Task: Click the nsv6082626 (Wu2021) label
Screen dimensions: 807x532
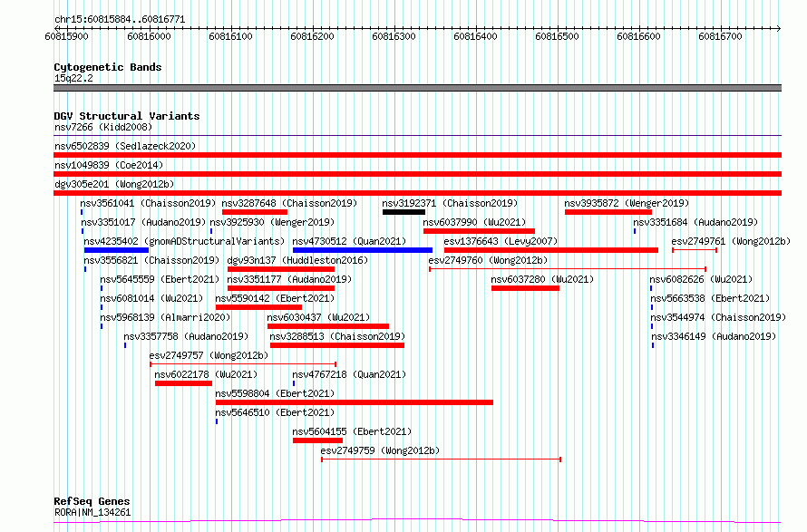Action: (701, 279)
